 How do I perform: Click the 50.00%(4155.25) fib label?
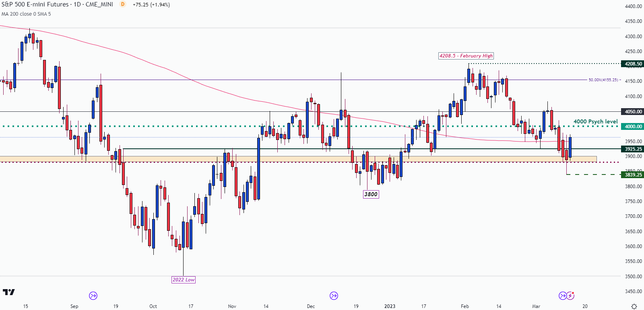(x=603, y=80)
